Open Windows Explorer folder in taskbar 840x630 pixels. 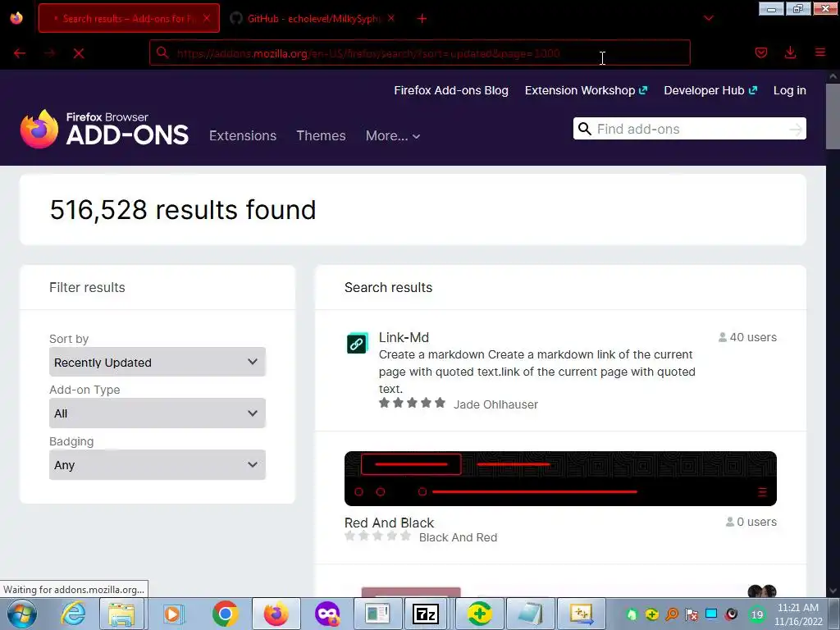121,614
